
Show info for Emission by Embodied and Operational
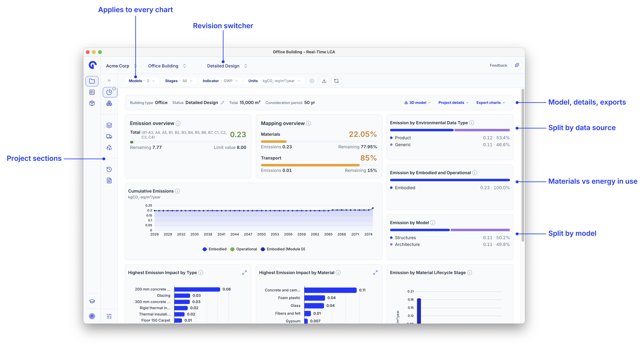(475, 173)
